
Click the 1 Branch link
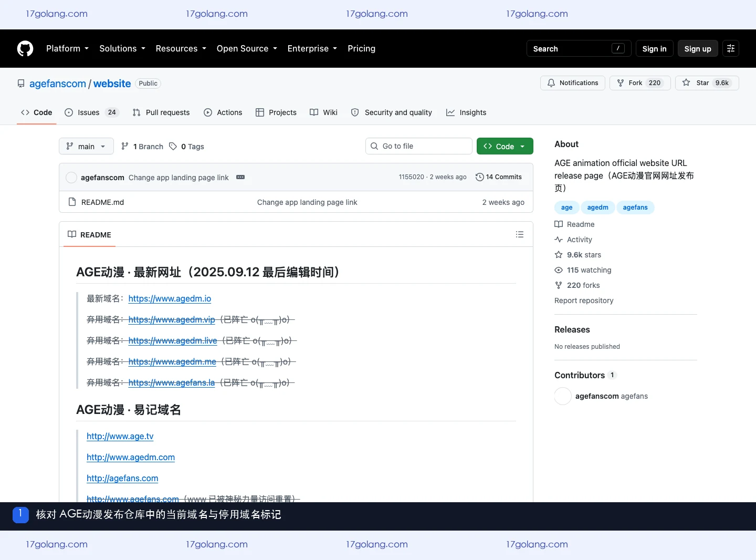pyautogui.click(x=142, y=147)
